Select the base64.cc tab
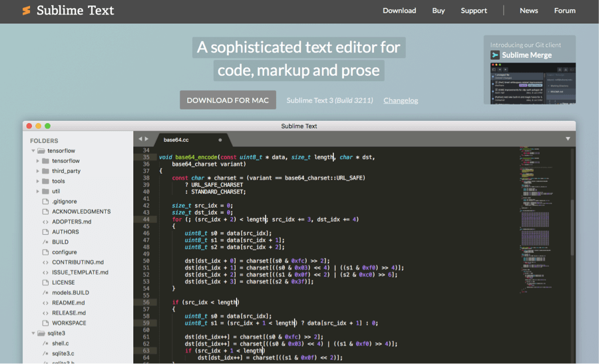599x364 pixels. 192,140
